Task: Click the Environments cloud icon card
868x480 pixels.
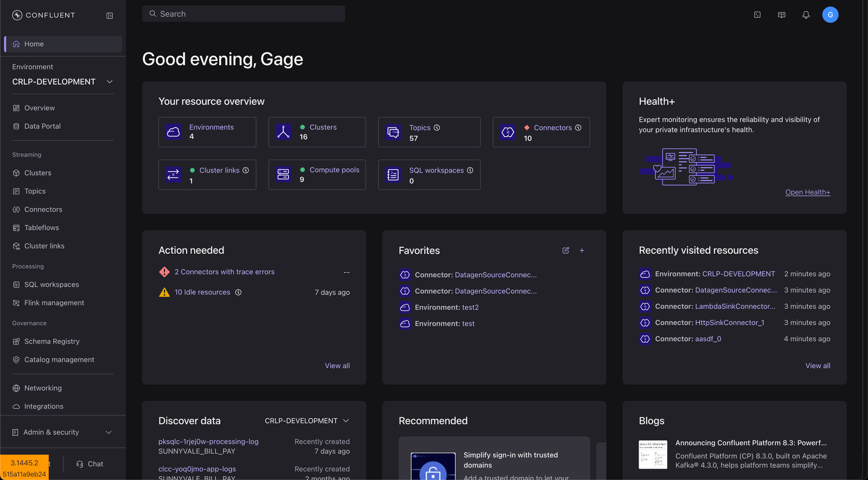Action: [174, 132]
